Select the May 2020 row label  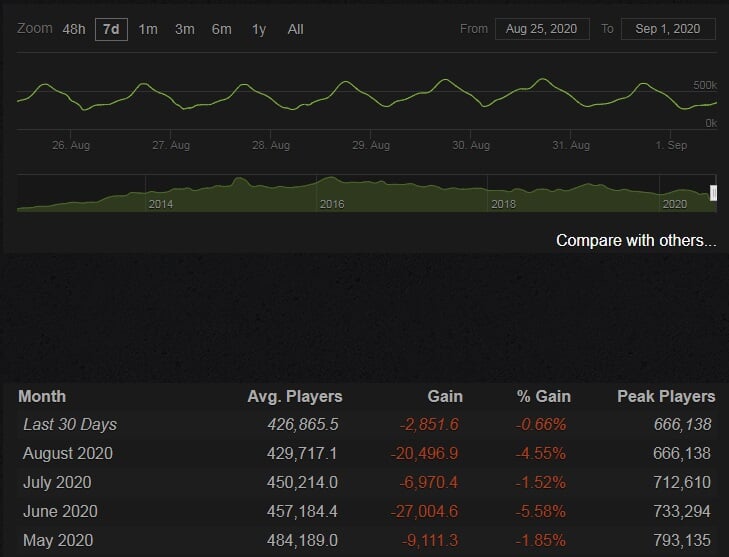pyautogui.click(x=58, y=540)
